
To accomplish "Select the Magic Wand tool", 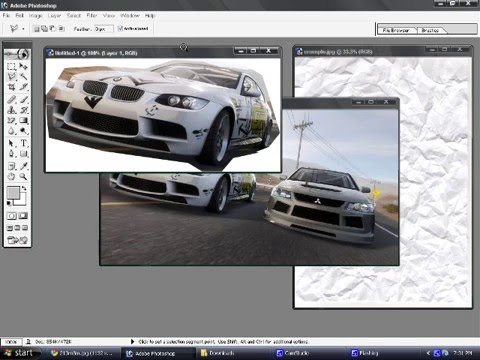I will [x=23, y=77].
